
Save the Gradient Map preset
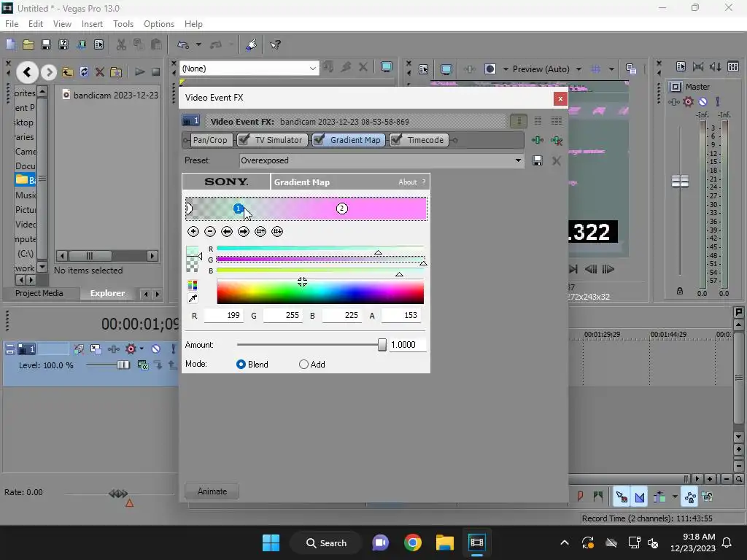tap(538, 160)
